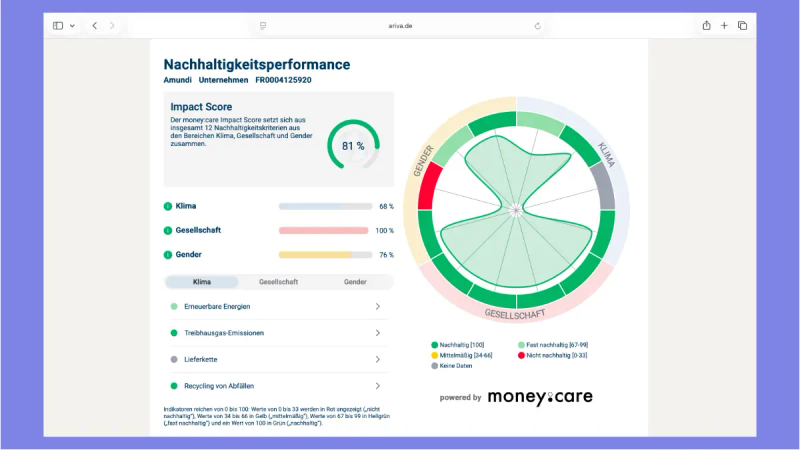Image resolution: width=800 pixels, height=450 pixels.
Task: Open the Recycling von Abfällen entry
Action: [x=278, y=386]
